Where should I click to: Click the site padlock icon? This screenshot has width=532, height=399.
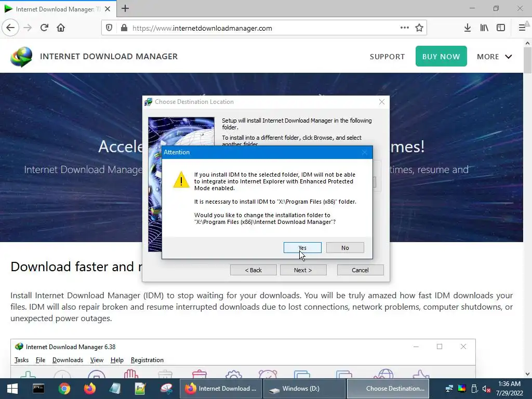click(124, 28)
